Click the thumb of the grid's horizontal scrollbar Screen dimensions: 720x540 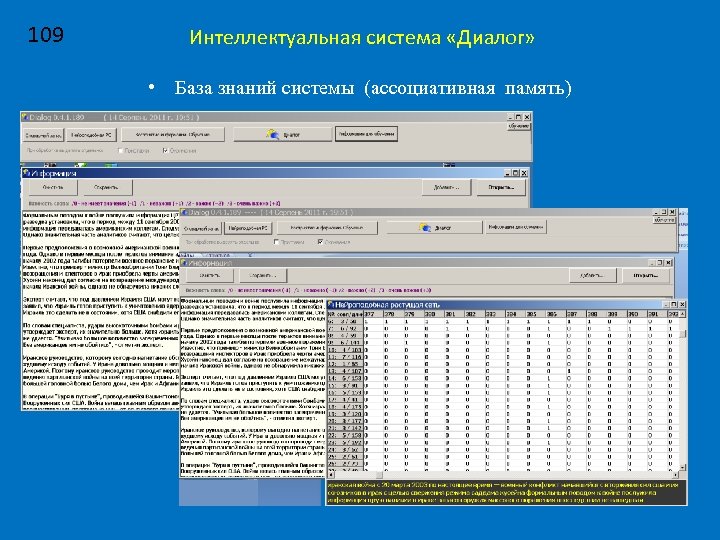[379, 475]
